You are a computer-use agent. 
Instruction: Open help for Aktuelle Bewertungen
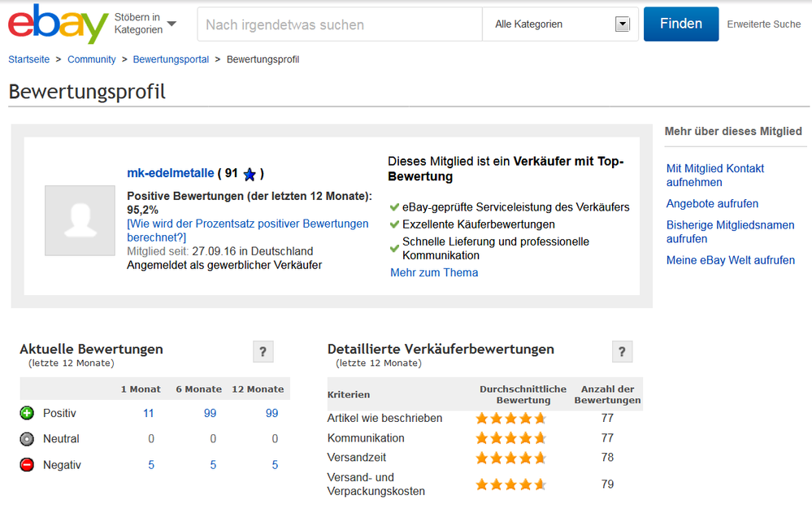[263, 352]
